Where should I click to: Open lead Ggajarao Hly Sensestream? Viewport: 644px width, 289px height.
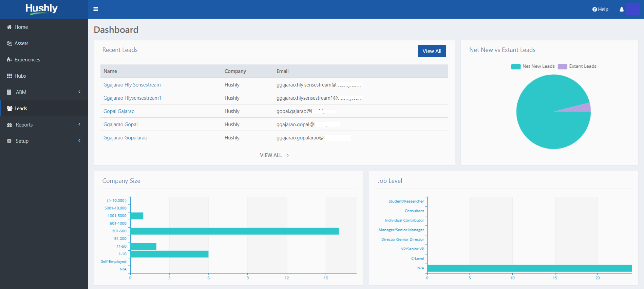[132, 85]
